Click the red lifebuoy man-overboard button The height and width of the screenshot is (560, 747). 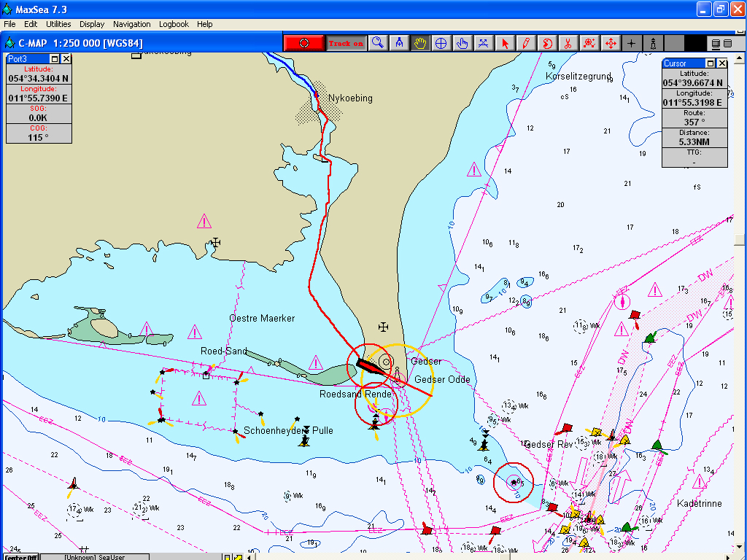coord(304,43)
